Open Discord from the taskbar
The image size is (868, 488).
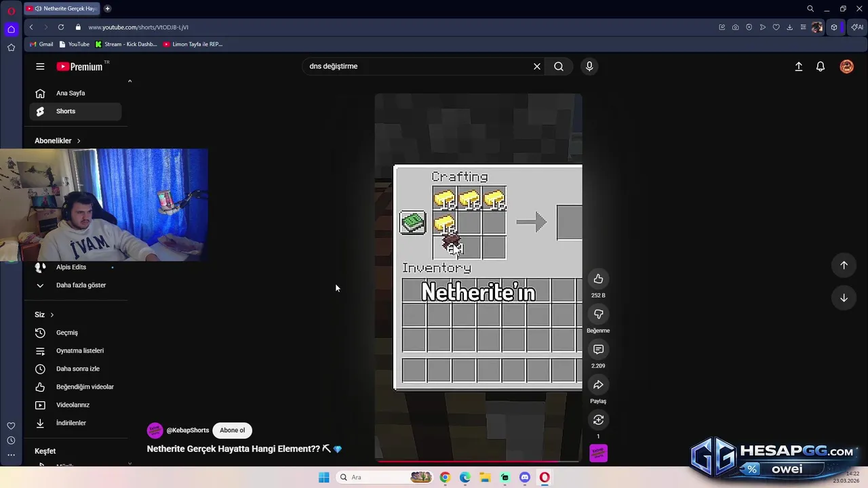(525, 477)
